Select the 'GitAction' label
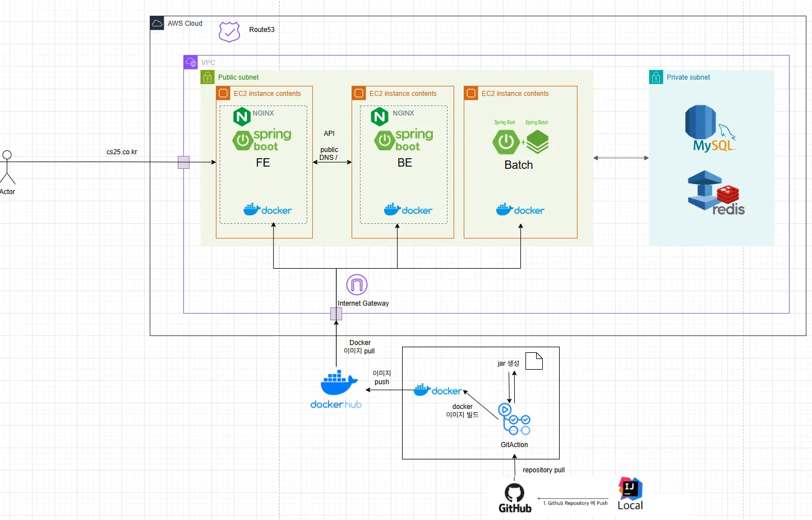 (x=514, y=445)
